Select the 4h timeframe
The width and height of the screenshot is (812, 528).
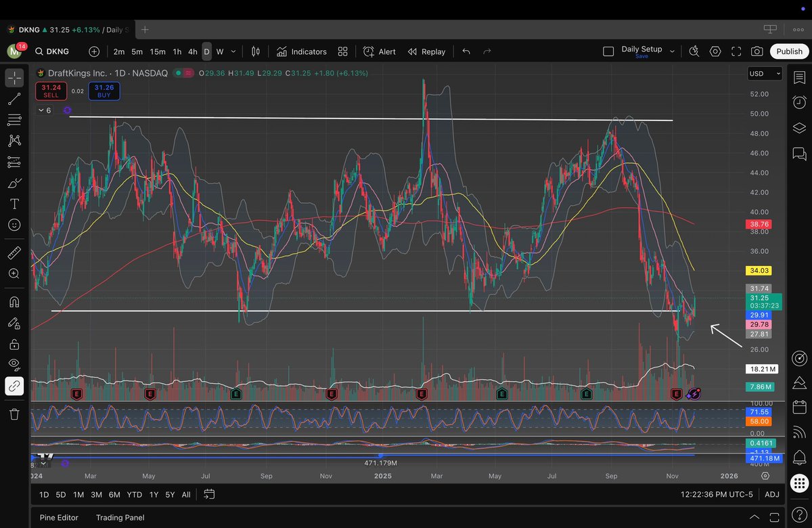click(x=192, y=51)
